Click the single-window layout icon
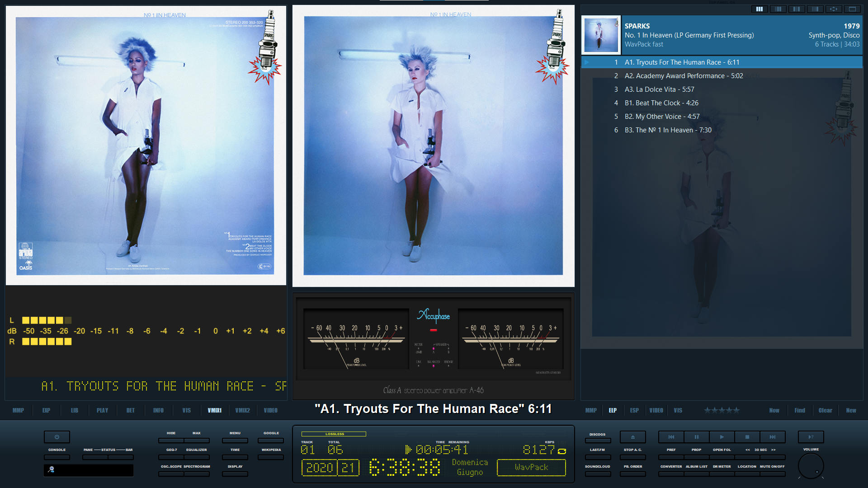The width and height of the screenshot is (868, 488). [x=852, y=9]
